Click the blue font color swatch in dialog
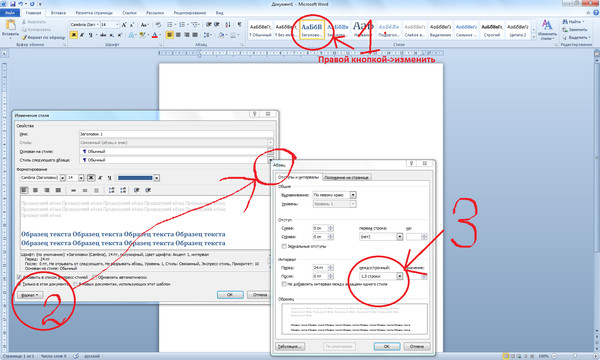 tap(135, 178)
